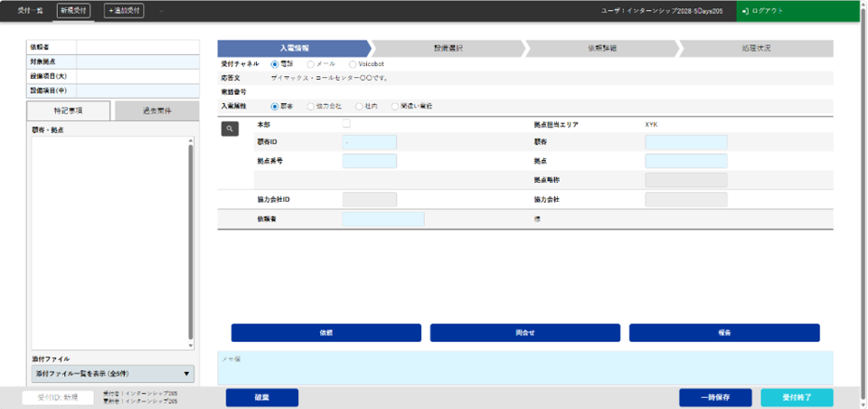The image size is (868, 409).
Task: Click the user name text in header
Action: [x=662, y=11]
